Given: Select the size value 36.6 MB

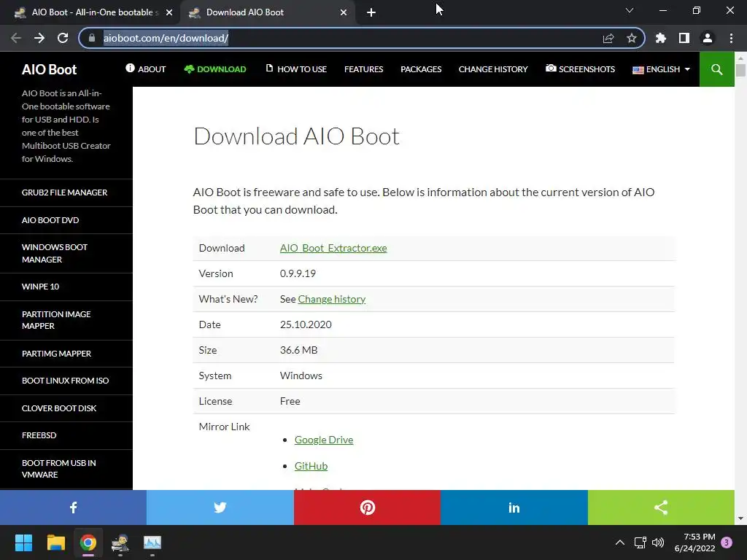Looking at the screenshot, I should pos(298,350).
